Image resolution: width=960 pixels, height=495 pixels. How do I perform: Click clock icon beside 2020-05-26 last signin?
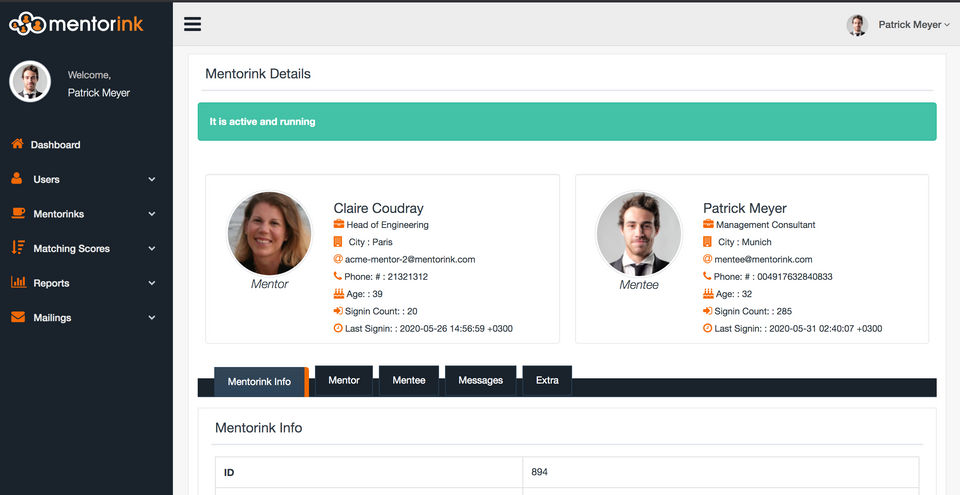338,328
